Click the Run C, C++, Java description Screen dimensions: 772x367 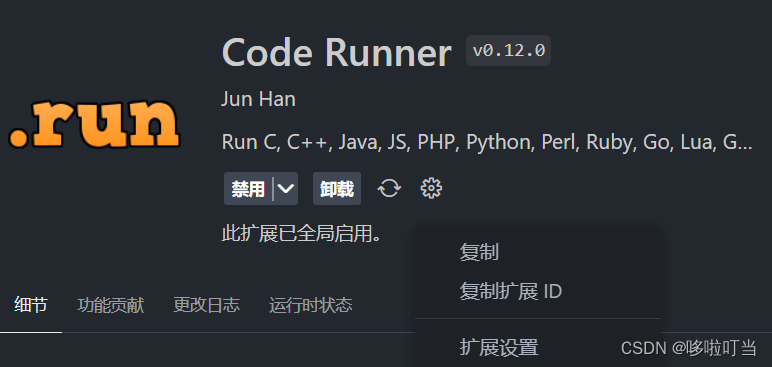(x=487, y=142)
